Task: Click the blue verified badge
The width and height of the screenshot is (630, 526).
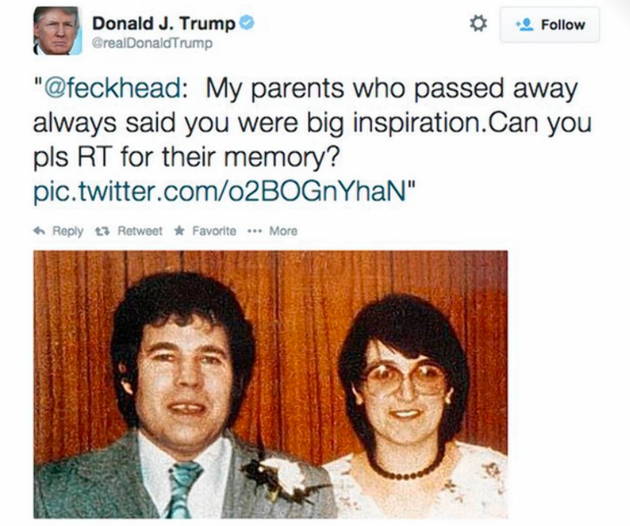Action: point(247,24)
